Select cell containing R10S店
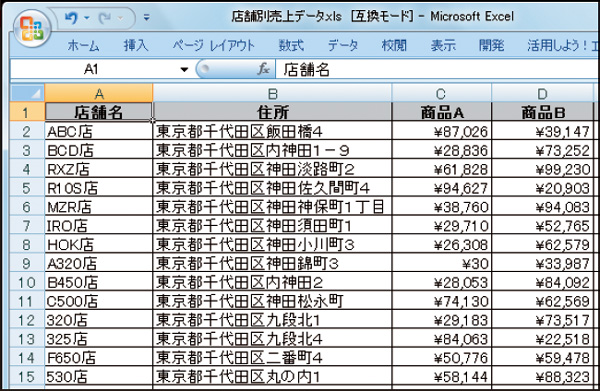600x391 pixels. tap(99, 188)
